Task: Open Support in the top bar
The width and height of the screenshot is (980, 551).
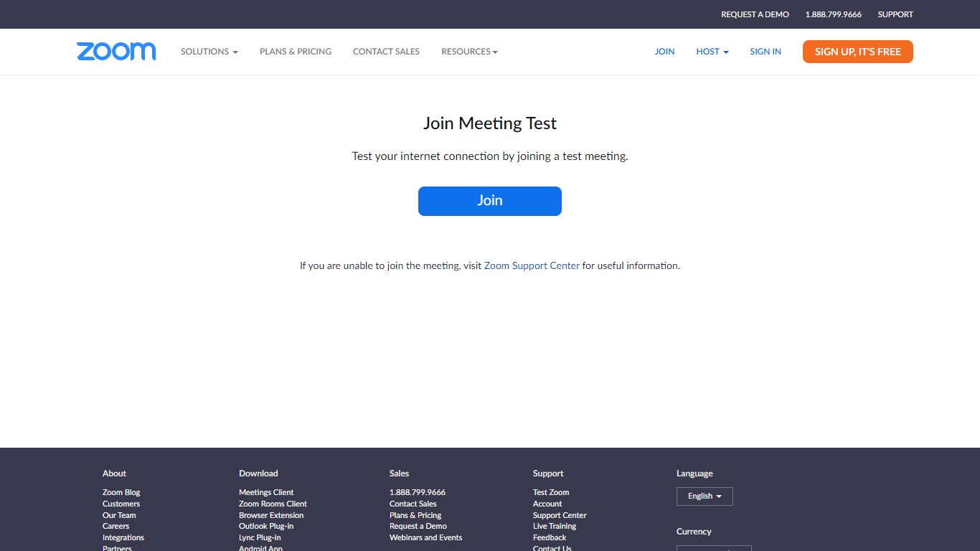Action: (895, 14)
